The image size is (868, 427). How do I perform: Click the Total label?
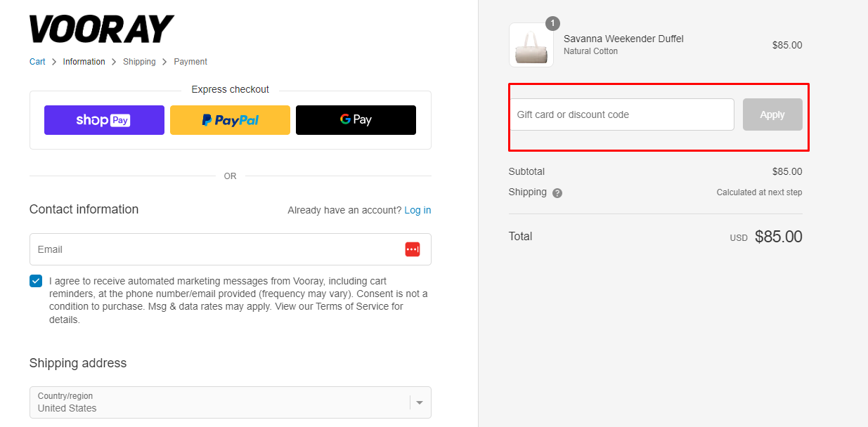point(521,236)
